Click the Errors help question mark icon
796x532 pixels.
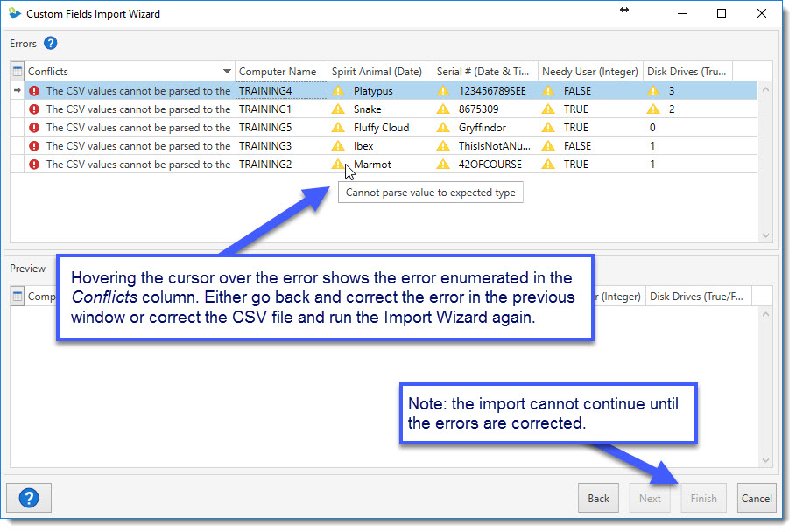50,44
